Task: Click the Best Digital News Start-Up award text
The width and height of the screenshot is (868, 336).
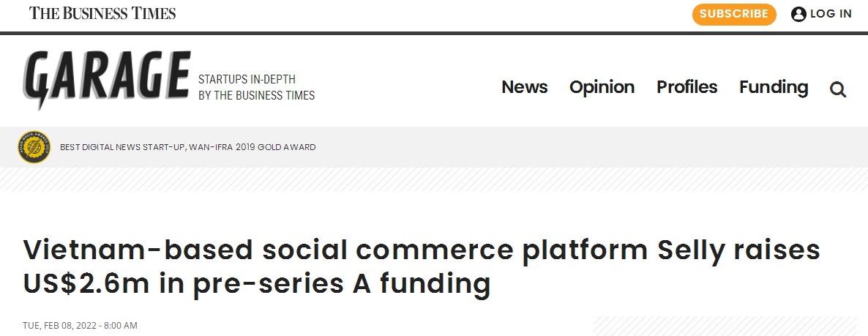Action: (187, 147)
